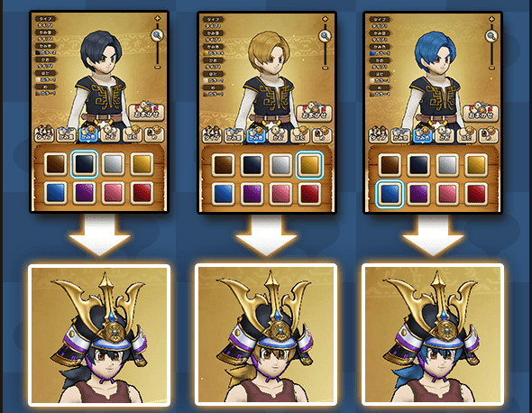Select the かみ型 hairstyle icon in blue-haired panel
This screenshot has height=413, width=532.
(x=400, y=134)
